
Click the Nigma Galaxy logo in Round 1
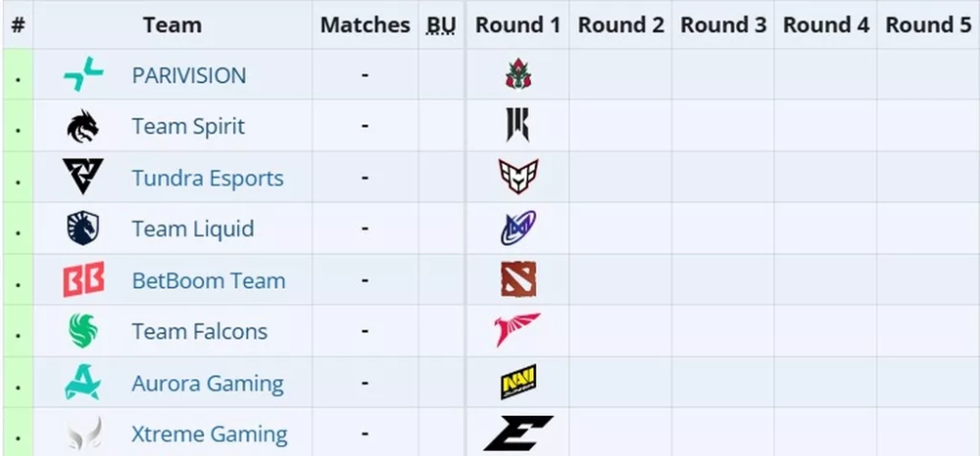pyautogui.click(x=518, y=228)
